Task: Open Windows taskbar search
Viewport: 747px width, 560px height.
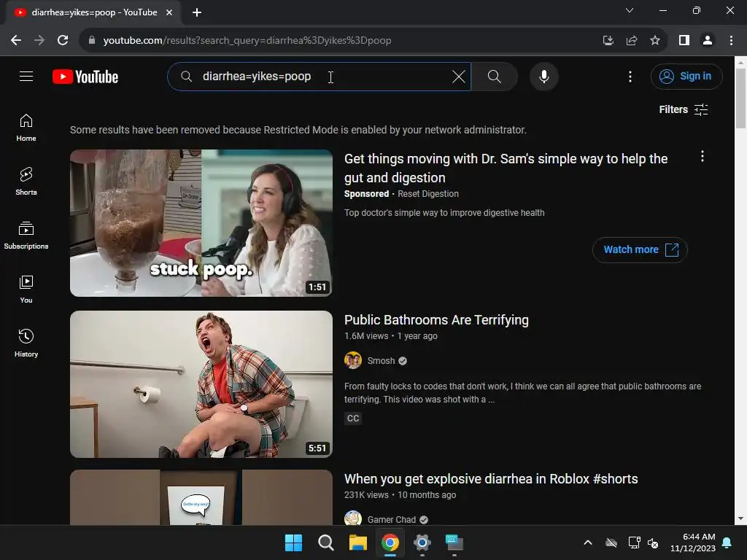Action: click(326, 542)
